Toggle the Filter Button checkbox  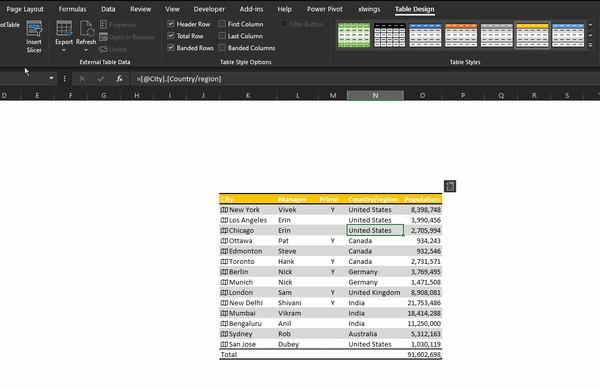(x=284, y=24)
